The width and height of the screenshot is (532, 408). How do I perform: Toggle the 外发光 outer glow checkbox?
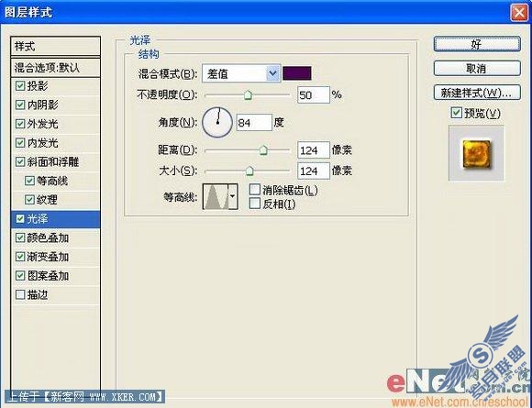click(20, 124)
